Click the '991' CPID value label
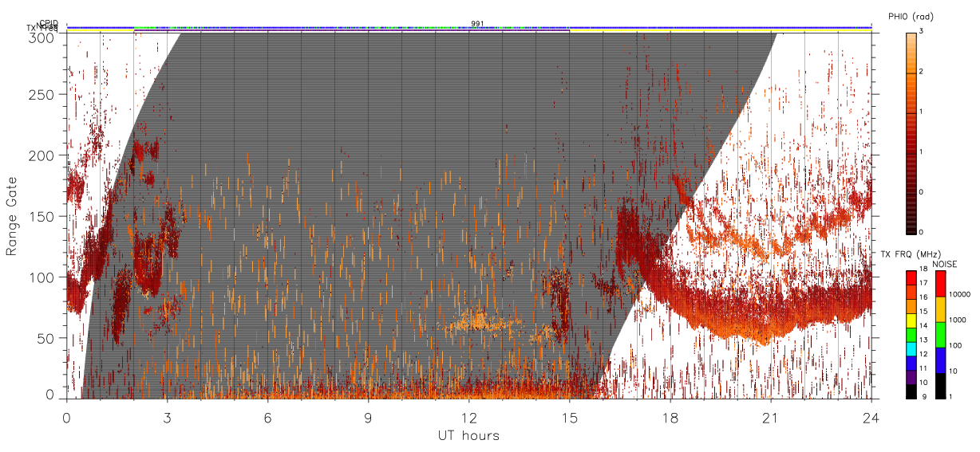Screen dimensions: 980x452 [477, 24]
